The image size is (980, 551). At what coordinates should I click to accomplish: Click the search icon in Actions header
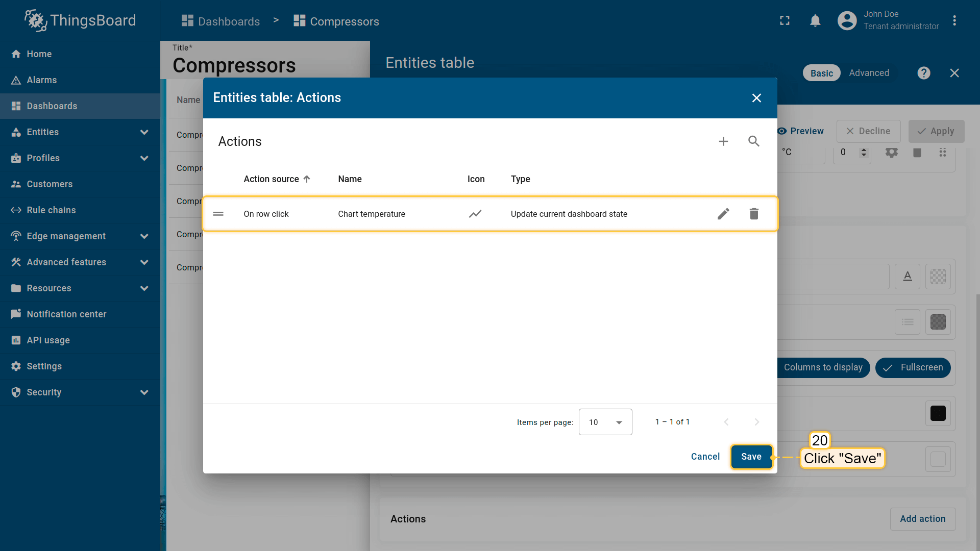coord(754,141)
